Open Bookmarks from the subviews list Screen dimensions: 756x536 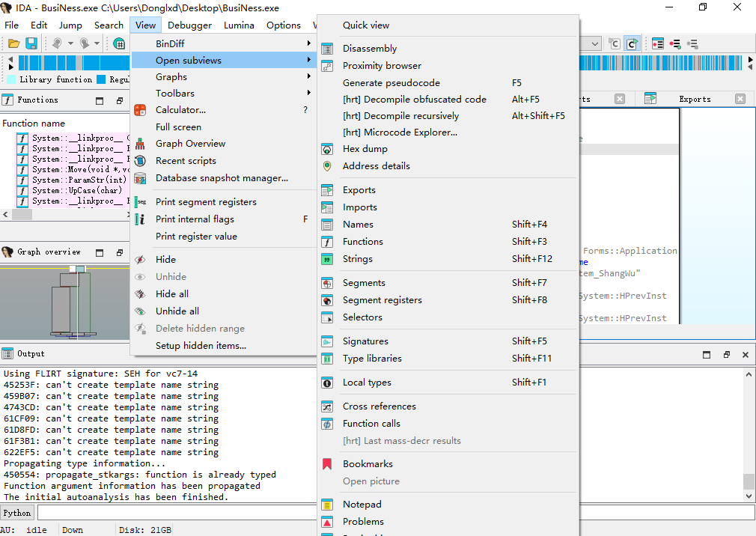tap(368, 464)
